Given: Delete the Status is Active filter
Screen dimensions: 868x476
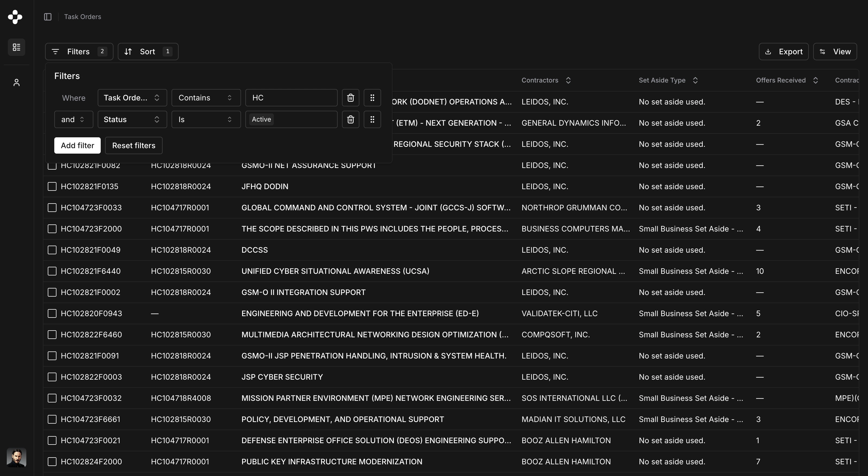Looking at the screenshot, I should tap(350, 119).
